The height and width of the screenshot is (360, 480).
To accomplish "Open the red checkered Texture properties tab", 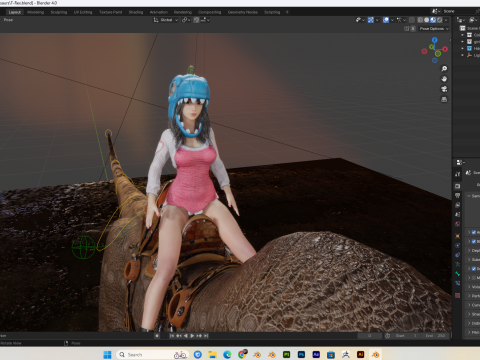I will click(458, 295).
